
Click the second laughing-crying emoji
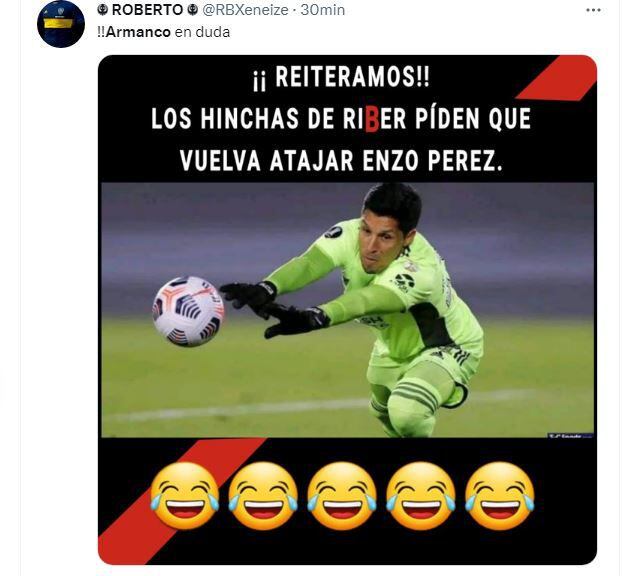(x=263, y=496)
